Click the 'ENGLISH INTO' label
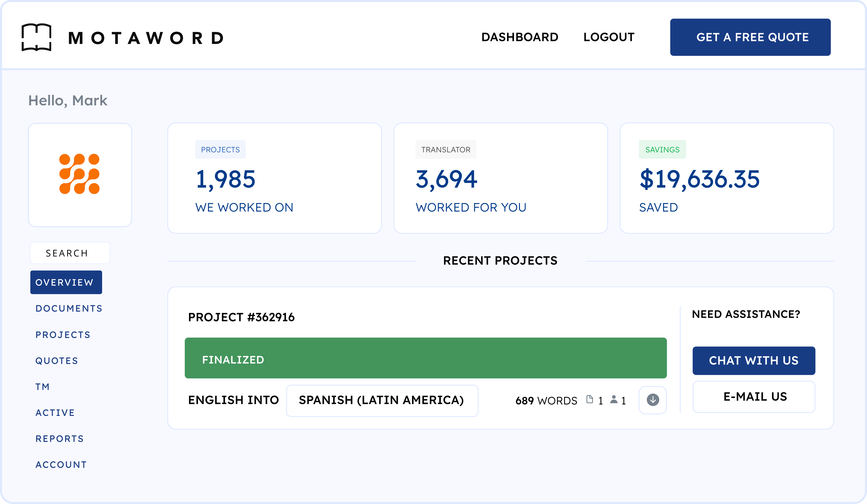Viewport: 867px width, 504px height. (233, 400)
